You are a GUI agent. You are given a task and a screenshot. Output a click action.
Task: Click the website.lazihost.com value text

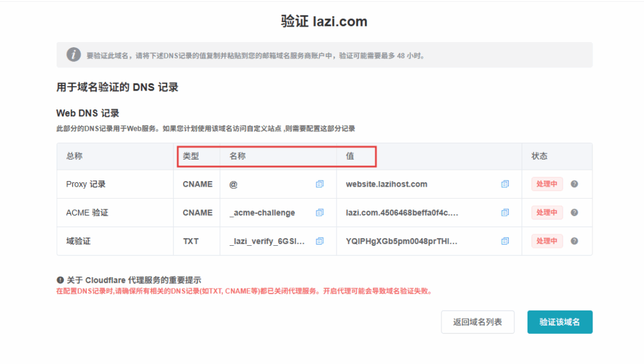click(x=386, y=184)
